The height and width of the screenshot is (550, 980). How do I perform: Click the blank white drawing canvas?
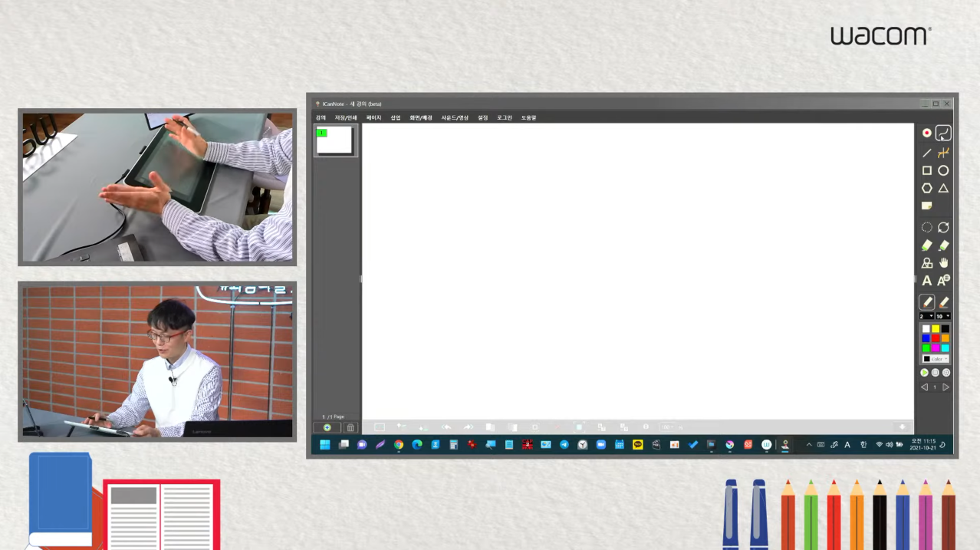pyautogui.click(x=638, y=272)
